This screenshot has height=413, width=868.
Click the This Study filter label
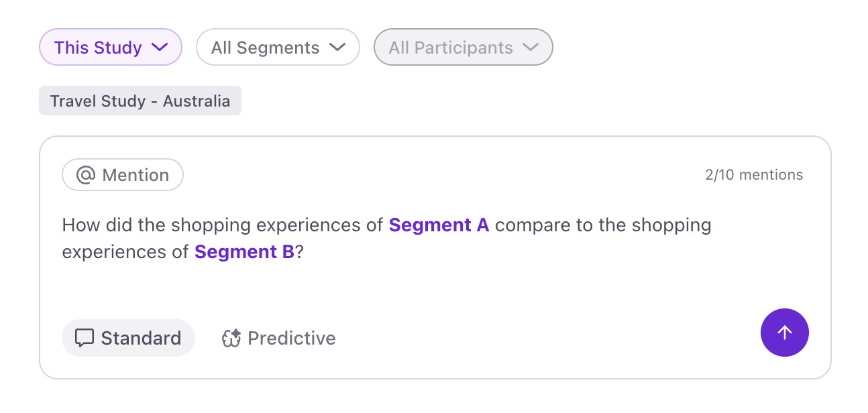pyautogui.click(x=98, y=48)
